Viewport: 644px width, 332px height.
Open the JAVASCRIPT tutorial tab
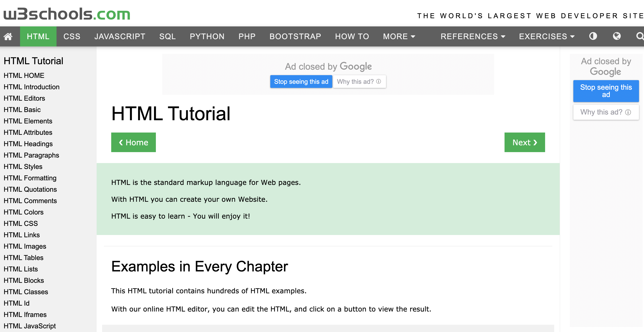(120, 36)
